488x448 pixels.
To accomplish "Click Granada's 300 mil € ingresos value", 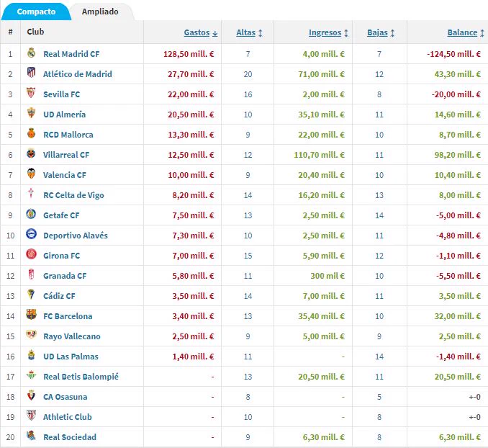I will pos(327,276).
